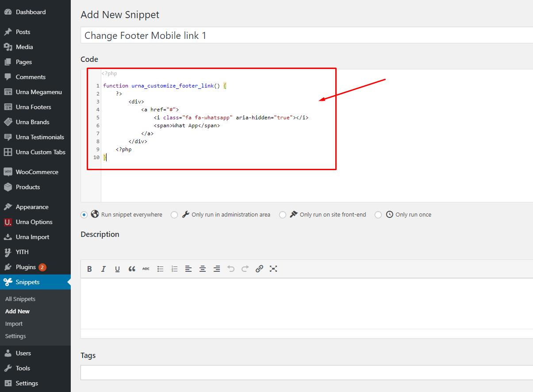Viewport: 533px width, 392px height.
Task: Click the Urna Testimonials icon
Action: tap(8, 137)
